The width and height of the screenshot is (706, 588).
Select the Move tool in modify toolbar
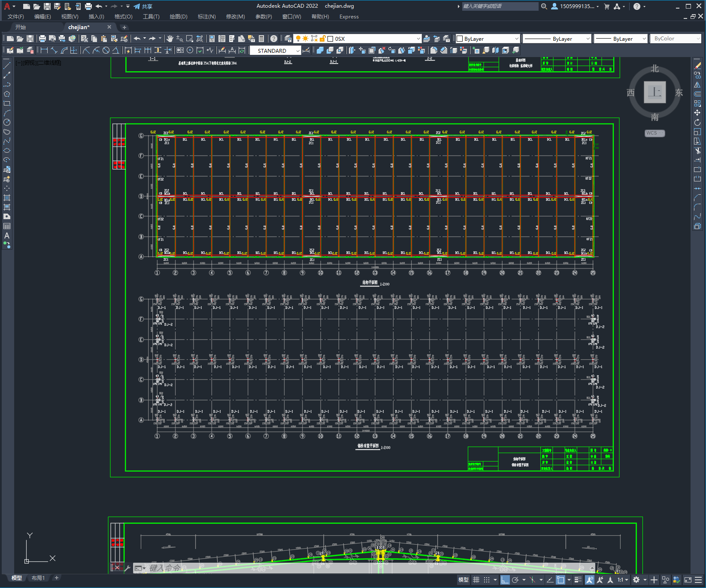[697, 113]
